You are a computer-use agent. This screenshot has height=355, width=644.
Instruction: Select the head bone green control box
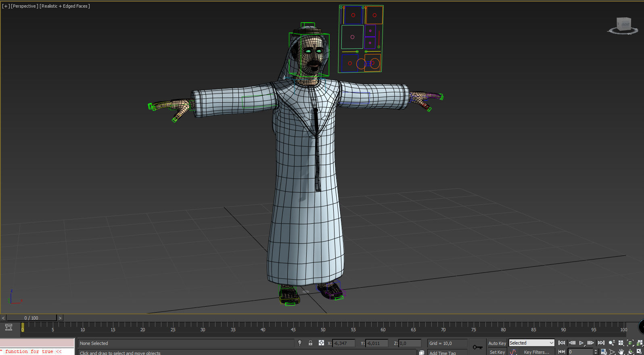point(309,54)
